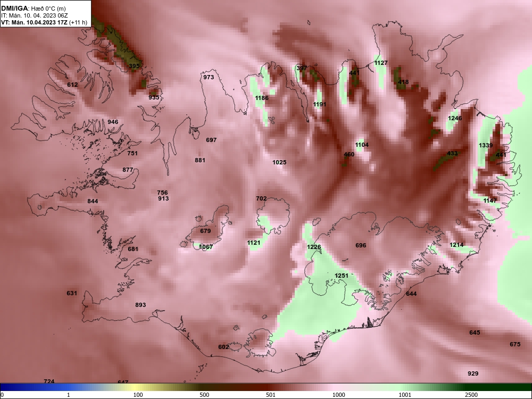The height and width of the screenshot is (399, 532).
Task: Click the 631 value offshore southwest
Action: [x=72, y=293]
